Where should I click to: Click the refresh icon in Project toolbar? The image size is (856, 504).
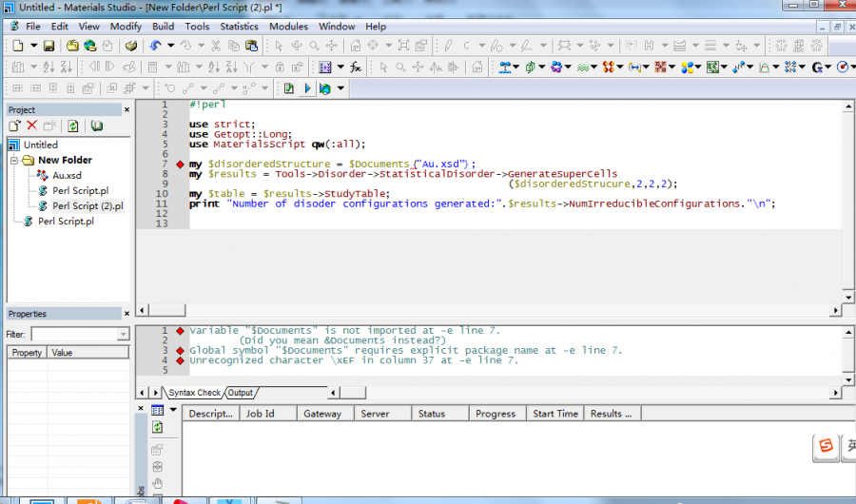pyautogui.click(x=72, y=126)
